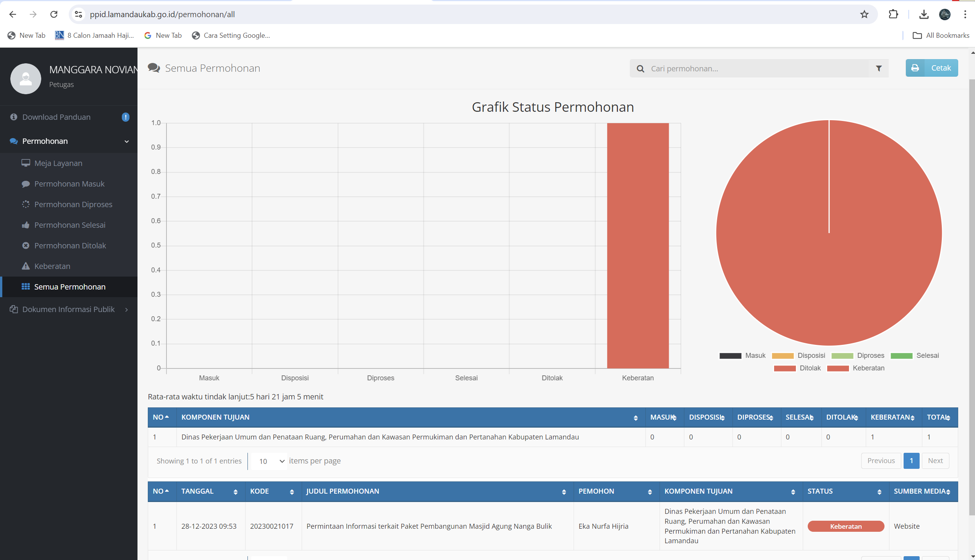Expand Dokumen Informasi Publik menu
The image size is (975, 560).
69,309
